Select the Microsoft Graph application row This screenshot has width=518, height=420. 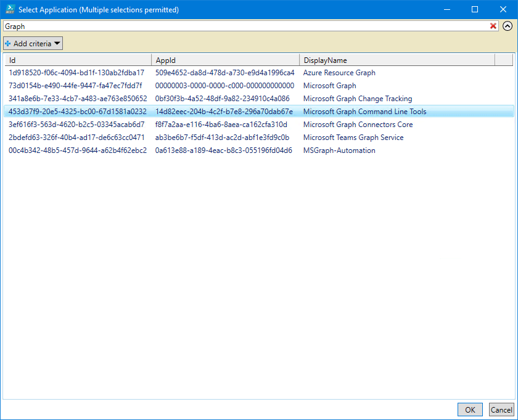coord(329,86)
